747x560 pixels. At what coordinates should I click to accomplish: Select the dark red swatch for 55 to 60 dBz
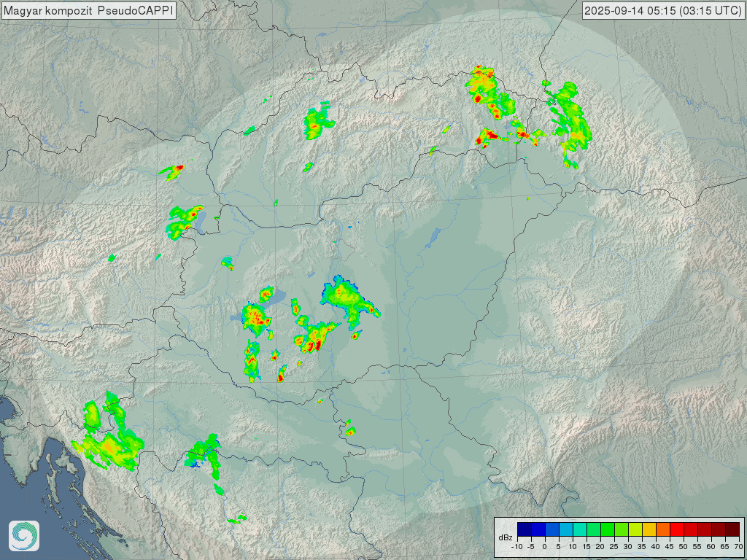(705, 529)
